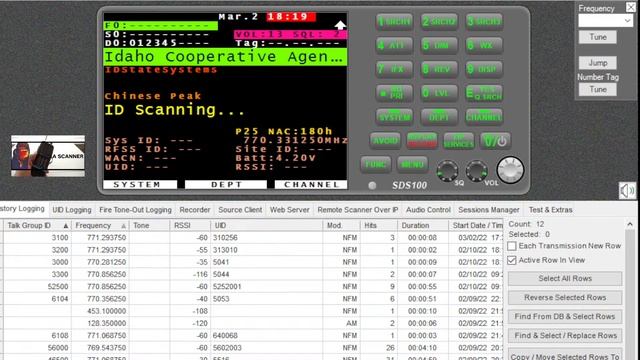Screen dimensions: 640x360
Task: Click the red REPLAY button
Action: (422, 140)
